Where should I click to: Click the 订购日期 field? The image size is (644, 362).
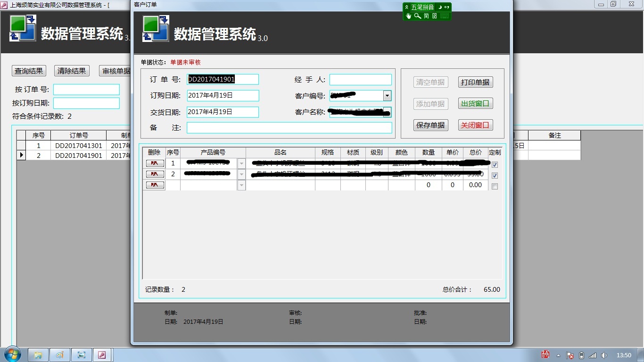coord(223,95)
